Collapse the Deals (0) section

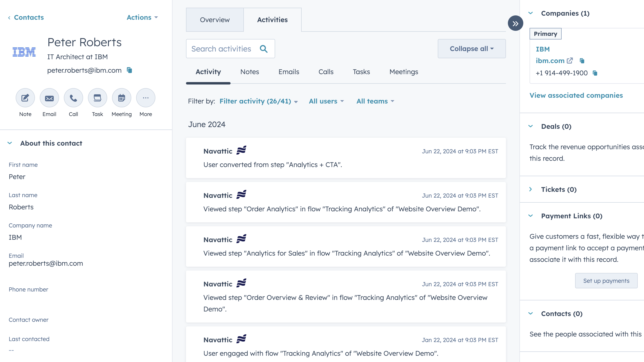pos(531,126)
